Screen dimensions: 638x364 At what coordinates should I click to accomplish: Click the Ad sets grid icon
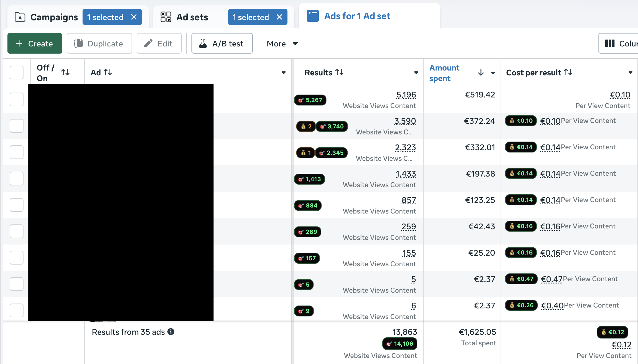pos(165,17)
